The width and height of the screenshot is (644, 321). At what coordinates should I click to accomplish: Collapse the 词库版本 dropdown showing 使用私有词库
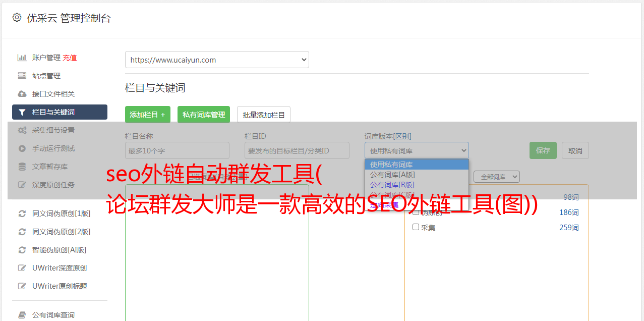click(417, 150)
